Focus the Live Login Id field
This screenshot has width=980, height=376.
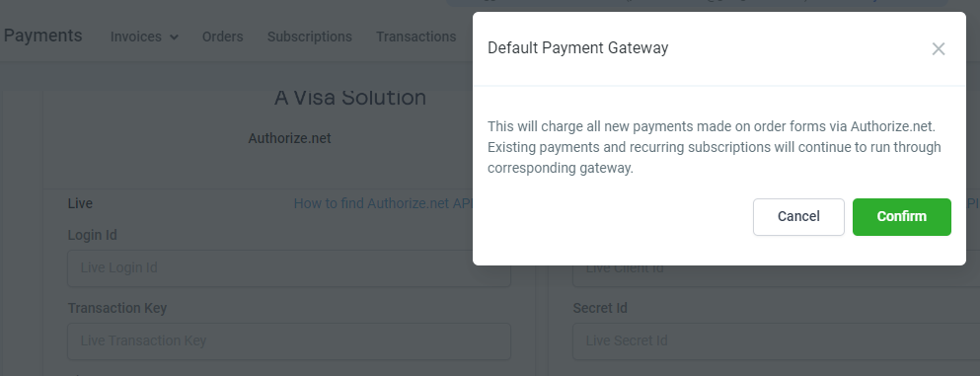[x=289, y=268]
